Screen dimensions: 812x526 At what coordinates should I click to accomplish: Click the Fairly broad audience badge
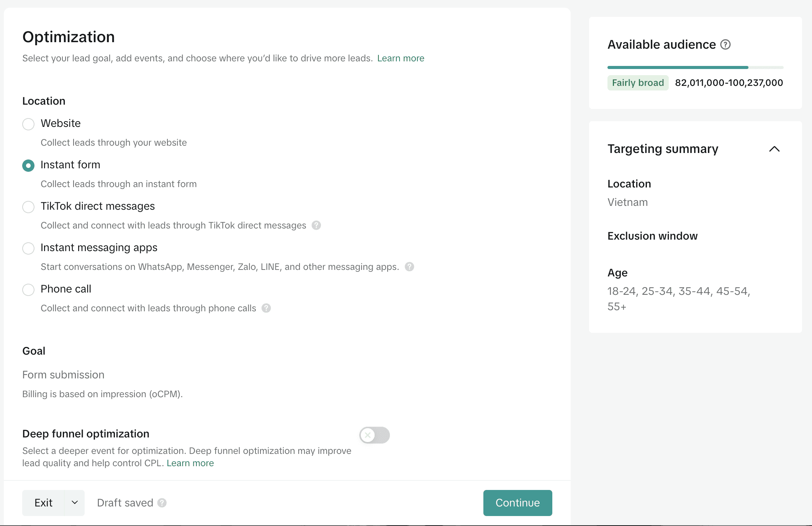(x=638, y=82)
